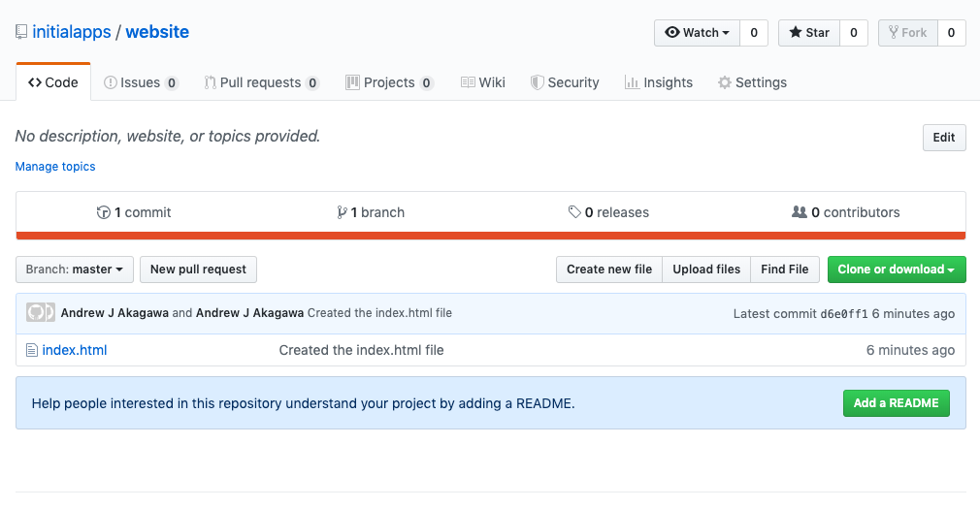Click the releases tag icon
980x508 pixels.
pyautogui.click(x=574, y=212)
